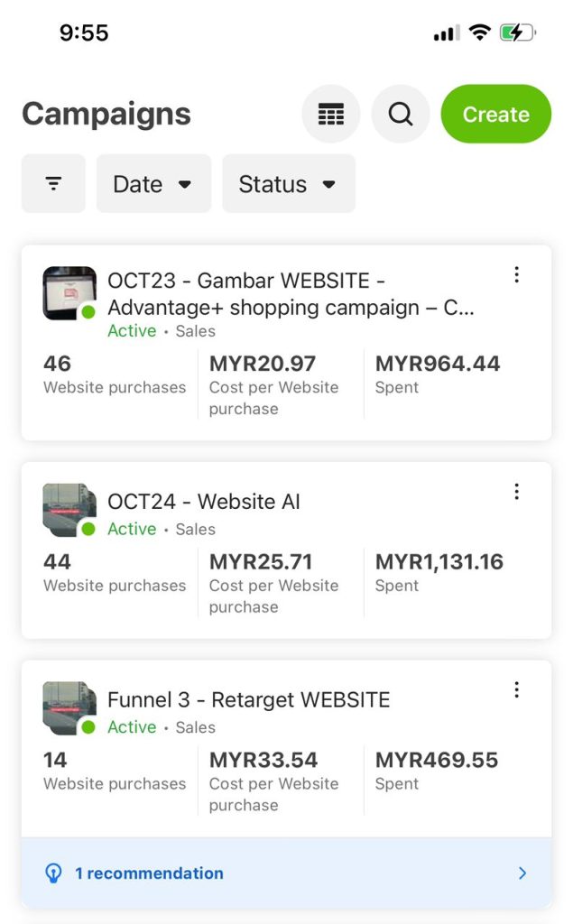
Task: Select the OCT24 Website AI thumbnail
Action: pyautogui.click(x=69, y=510)
